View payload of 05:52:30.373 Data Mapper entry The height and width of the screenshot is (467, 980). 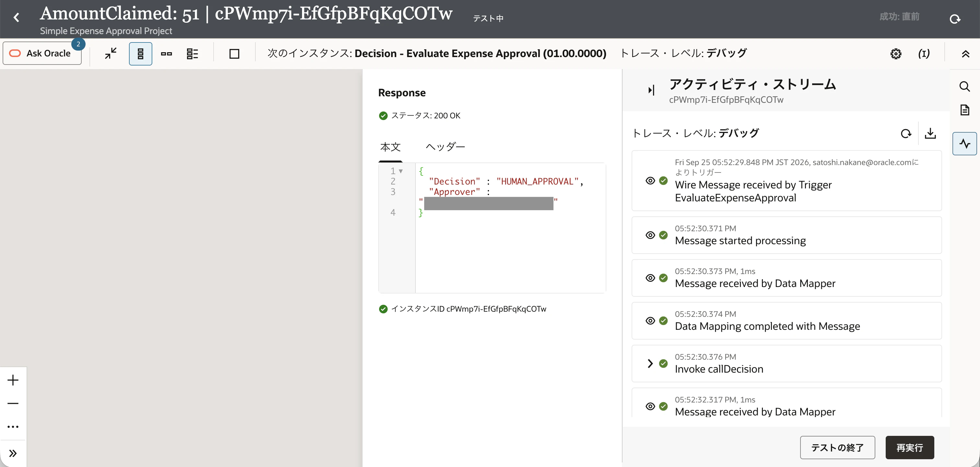tap(650, 278)
